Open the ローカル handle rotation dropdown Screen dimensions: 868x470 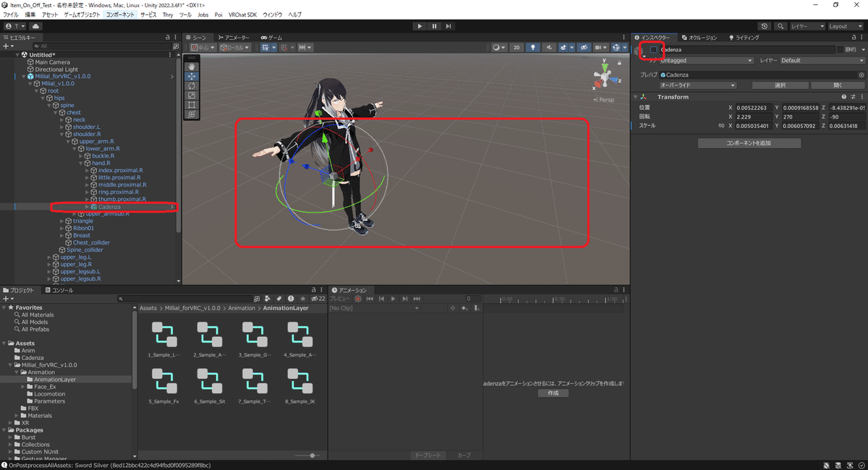tap(235, 48)
